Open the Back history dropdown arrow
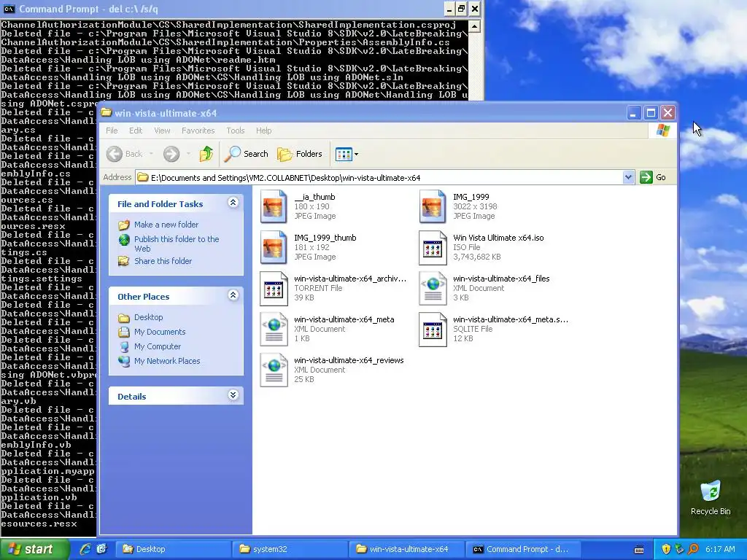The width and height of the screenshot is (747, 560). point(152,154)
